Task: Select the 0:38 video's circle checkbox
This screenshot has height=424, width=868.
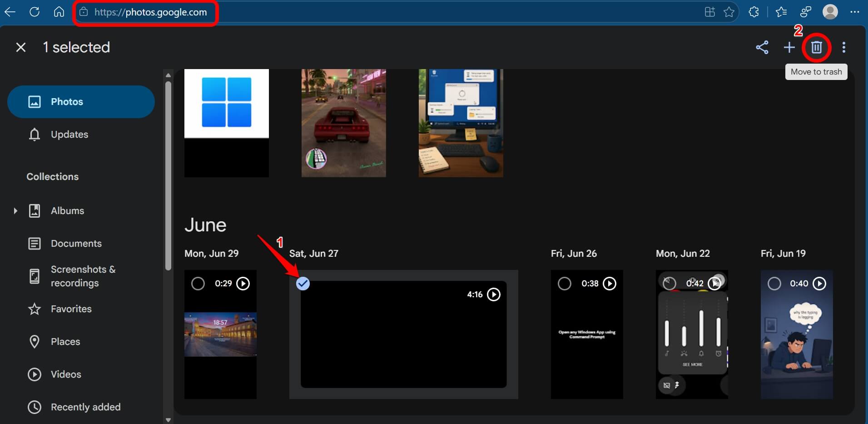Action: (x=564, y=284)
